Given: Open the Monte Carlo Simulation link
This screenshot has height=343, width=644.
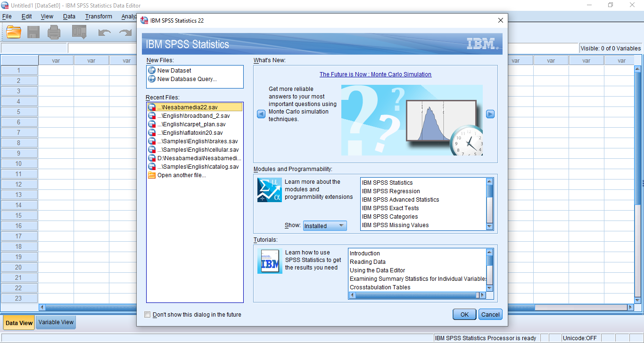Looking at the screenshot, I should pyautogui.click(x=375, y=74).
